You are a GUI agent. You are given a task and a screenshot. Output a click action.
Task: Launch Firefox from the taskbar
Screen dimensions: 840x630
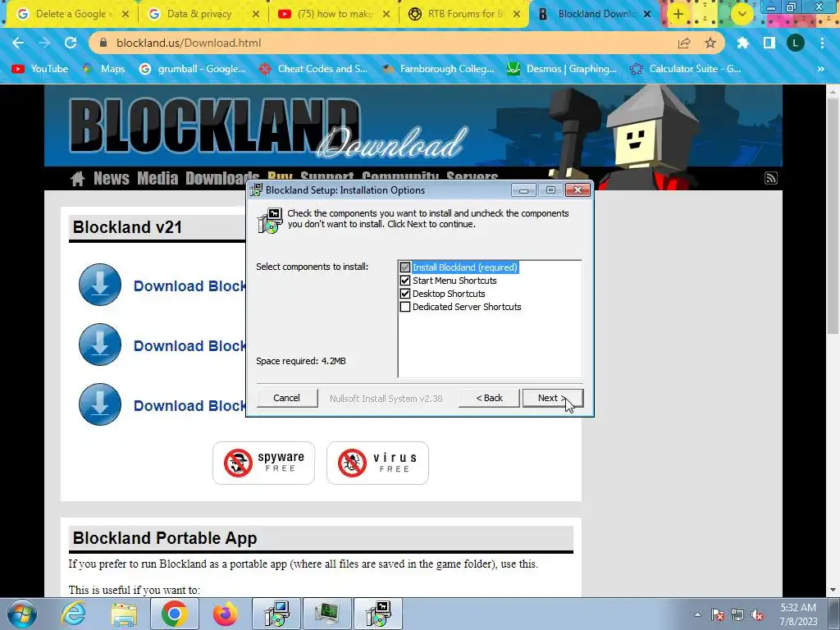click(225, 614)
